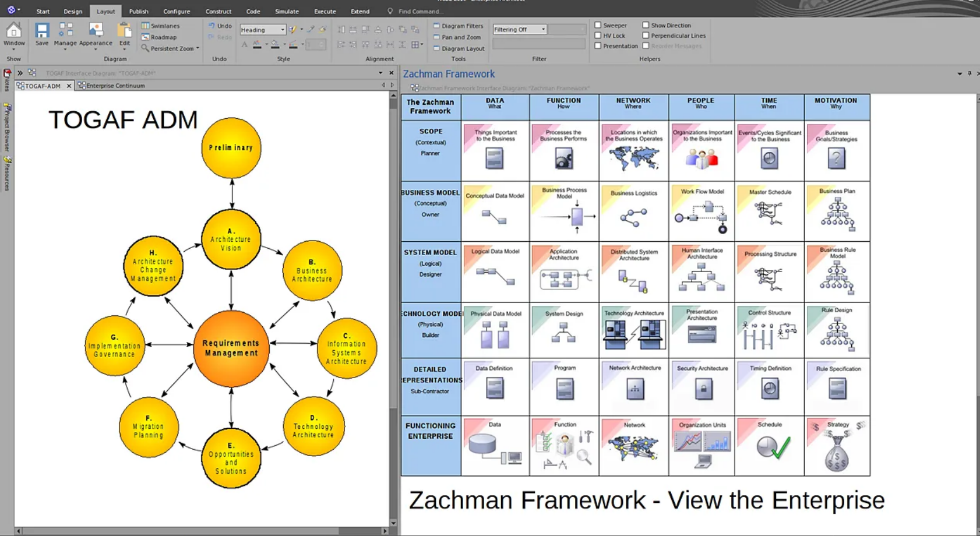Expand the line color dropdown arrow
This screenshot has width=980, height=536.
(x=302, y=44)
